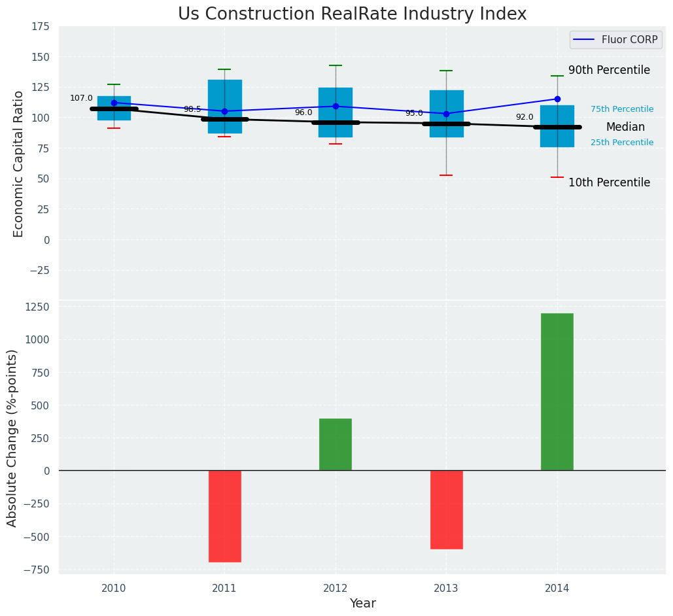Click the 75th Percentile label

(x=621, y=109)
